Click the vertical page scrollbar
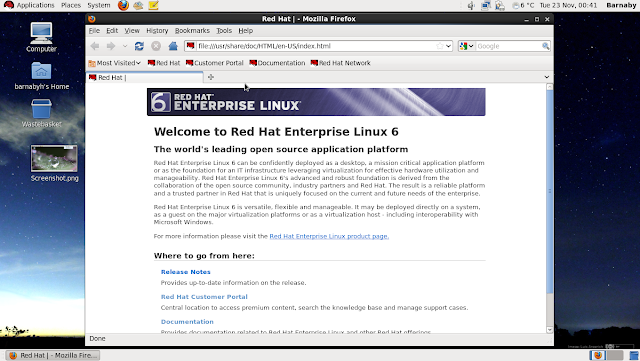This screenshot has height=361, width=640. [549, 208]
